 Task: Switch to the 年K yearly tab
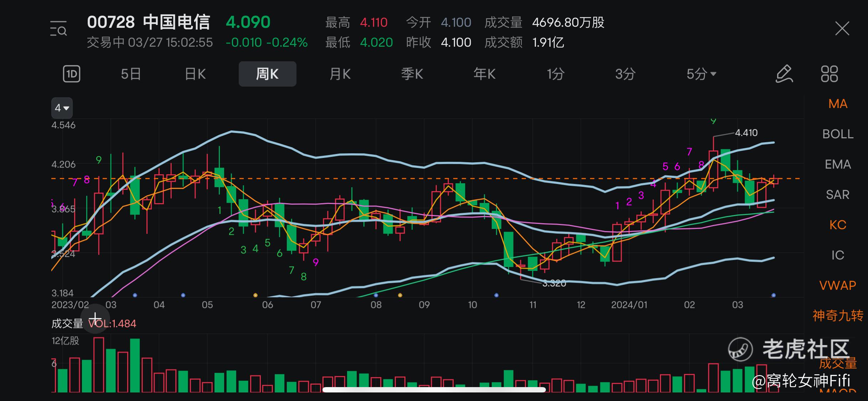(484, 74)
